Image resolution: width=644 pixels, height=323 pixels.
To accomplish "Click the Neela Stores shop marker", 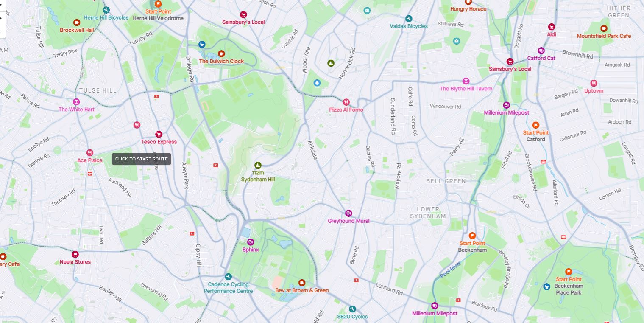I will point(75,254).
